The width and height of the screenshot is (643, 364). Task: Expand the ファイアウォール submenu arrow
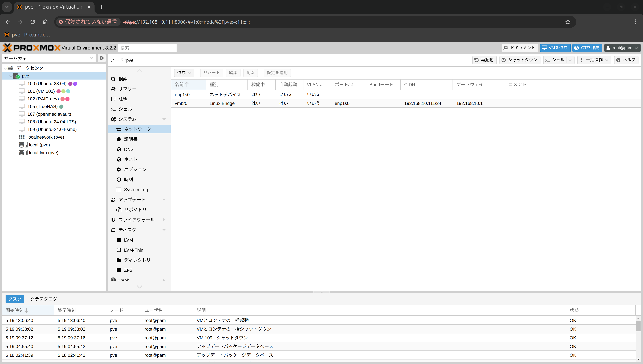click(164, 220)
